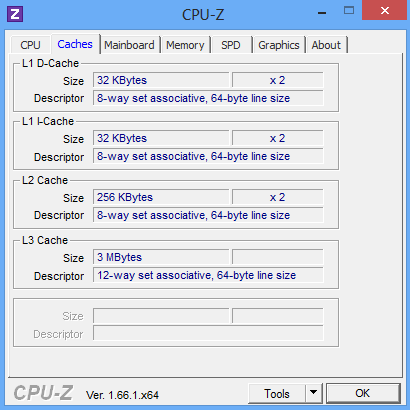Image resolution: width=410 pixels, height=410 pixels.
Task: Click the L3 Cache 3 MBytes field
Action: (161, 257)
